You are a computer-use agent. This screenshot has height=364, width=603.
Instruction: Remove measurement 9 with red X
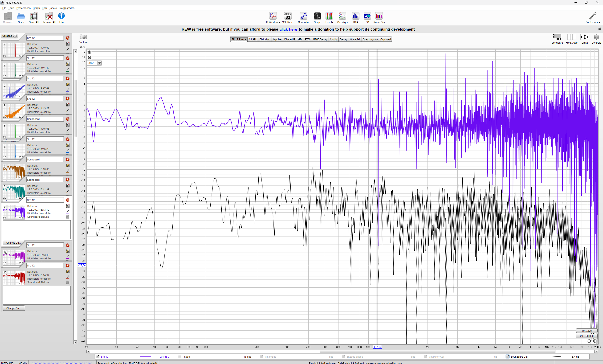(x=68, y=200)
